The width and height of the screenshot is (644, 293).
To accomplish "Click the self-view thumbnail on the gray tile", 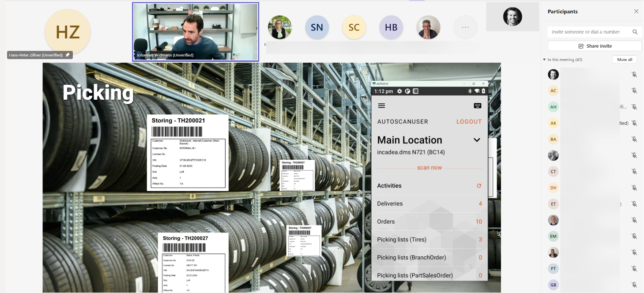I will (x=512, y=17).
